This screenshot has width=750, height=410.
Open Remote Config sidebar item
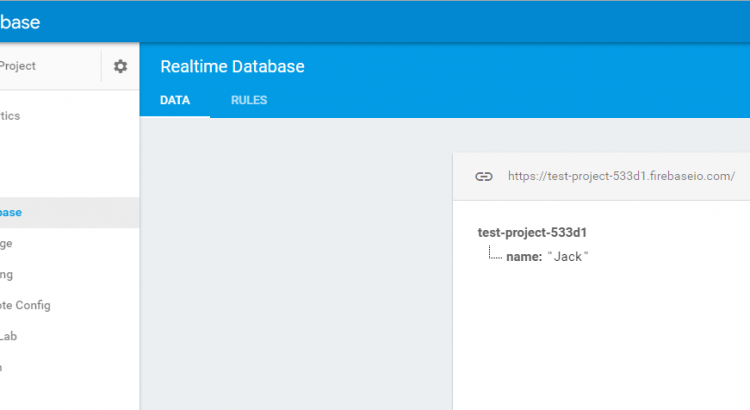(x=25, y=305)
